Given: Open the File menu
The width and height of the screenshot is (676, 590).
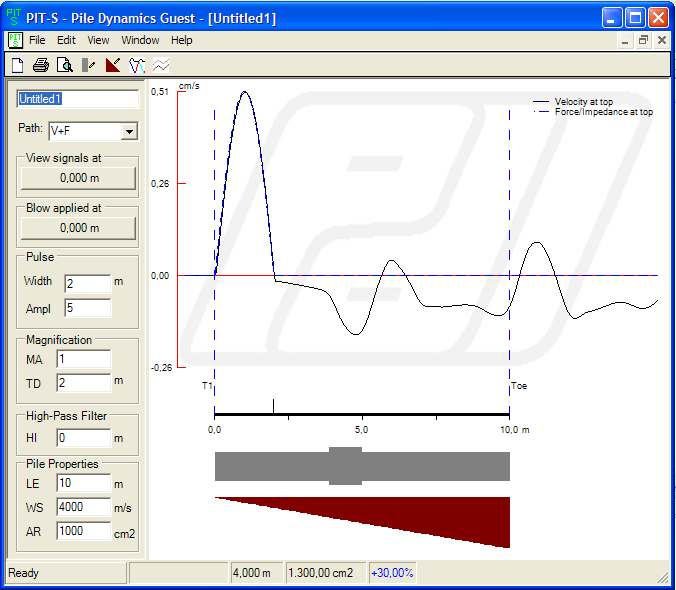Looking at the screenshot, I should click(37, 40).
